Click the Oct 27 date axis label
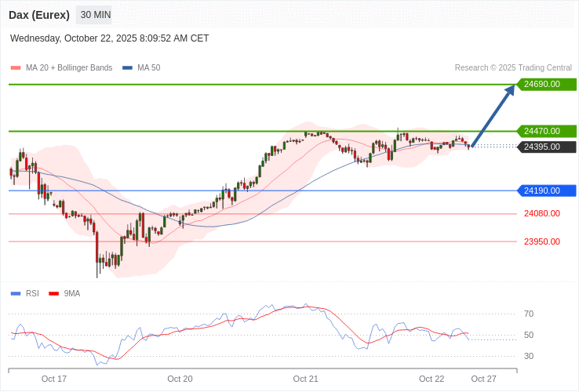 point(483,379)
